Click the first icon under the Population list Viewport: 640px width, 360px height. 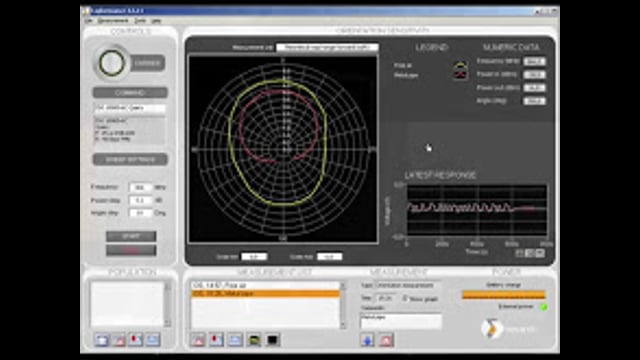point(102,340)
